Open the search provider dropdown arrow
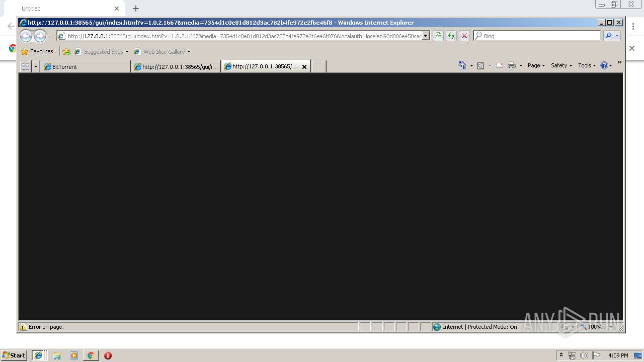The width and height of the screenshot is (644, 362). [x=617, y=36]
